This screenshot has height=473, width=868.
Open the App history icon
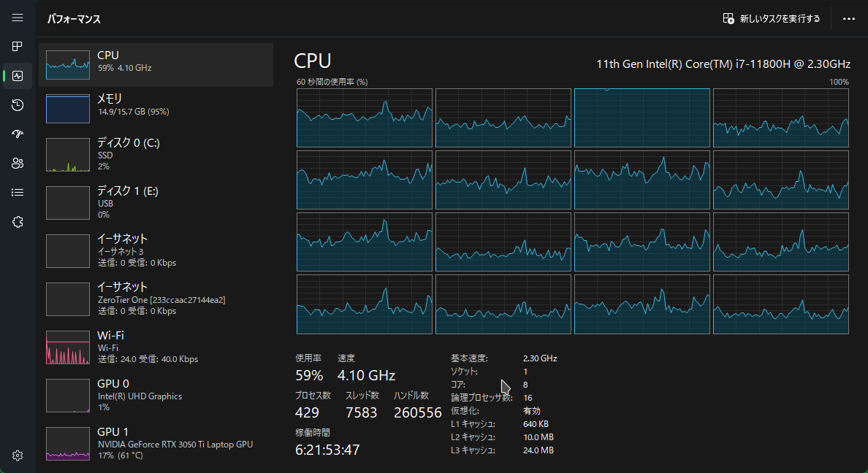tap(18, 105)
